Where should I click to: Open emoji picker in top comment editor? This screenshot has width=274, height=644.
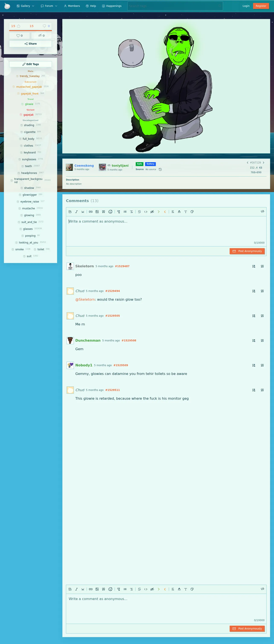point(110,212)
